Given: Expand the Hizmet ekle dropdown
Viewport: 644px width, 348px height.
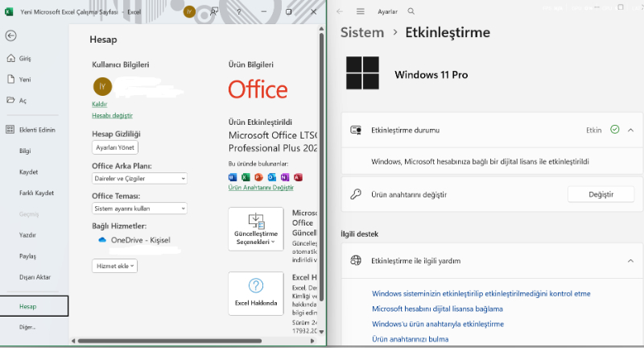Looking at the screenshot, I should coord(115,266).
